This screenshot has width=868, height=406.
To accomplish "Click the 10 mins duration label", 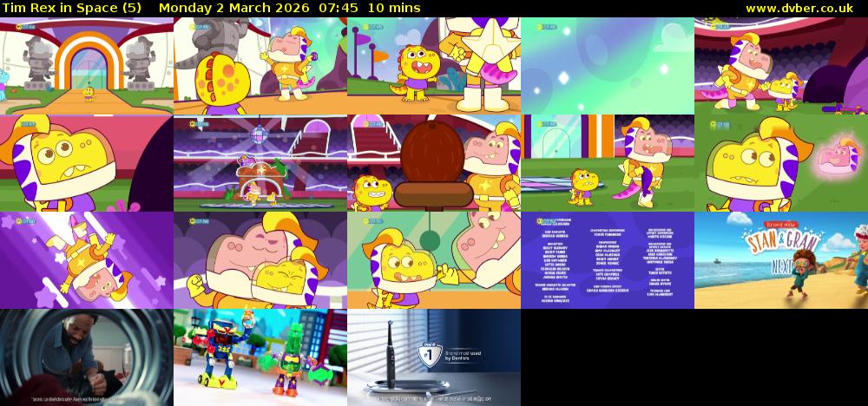I will [x=393, y=8].
